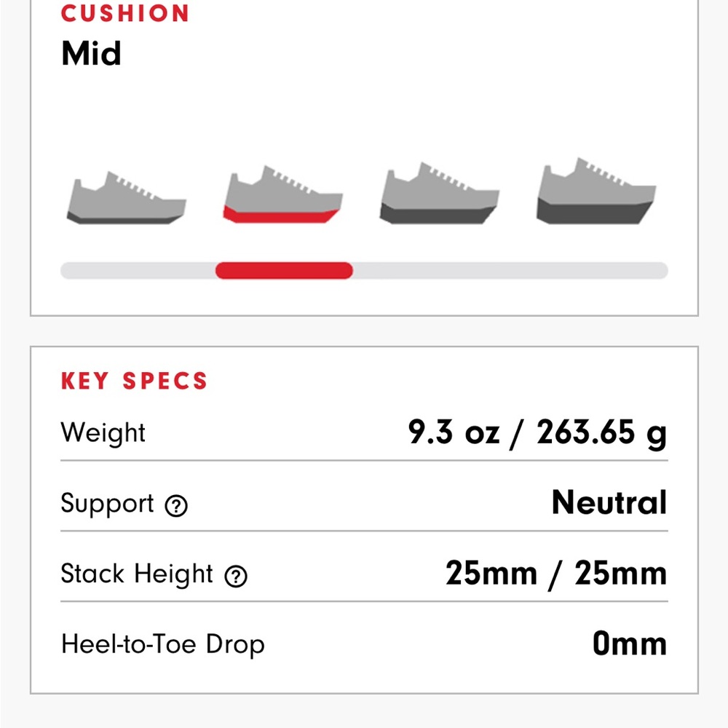Click the Weight label
728x728 pixels.
(x=103, y=432)
